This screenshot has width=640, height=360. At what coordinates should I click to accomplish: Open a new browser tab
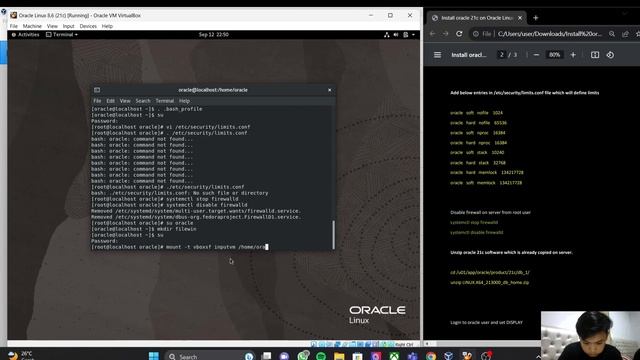coord(536,18)
